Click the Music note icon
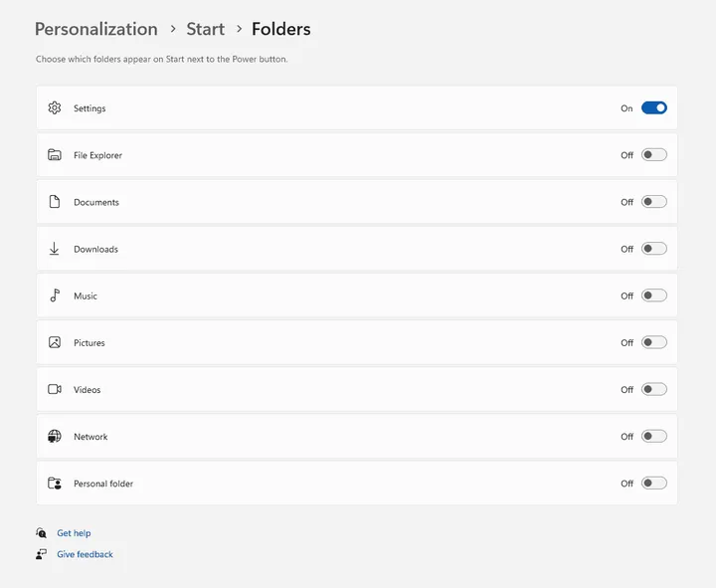This screenshot has width=716, height=588. [55, 295]
